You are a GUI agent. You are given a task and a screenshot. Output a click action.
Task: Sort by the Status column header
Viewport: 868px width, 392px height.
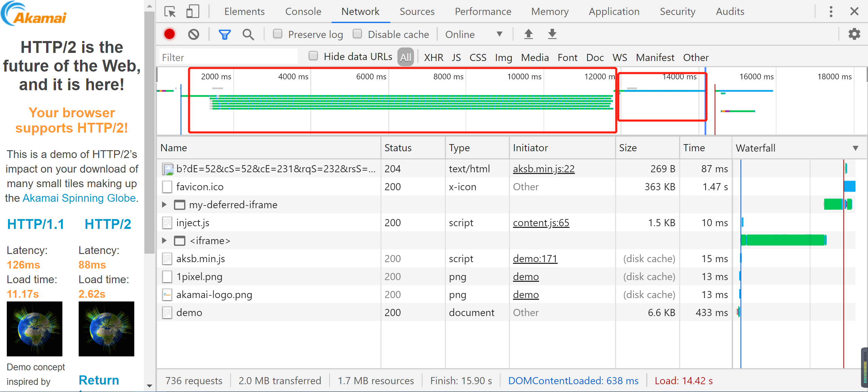(x=413, y=148)
